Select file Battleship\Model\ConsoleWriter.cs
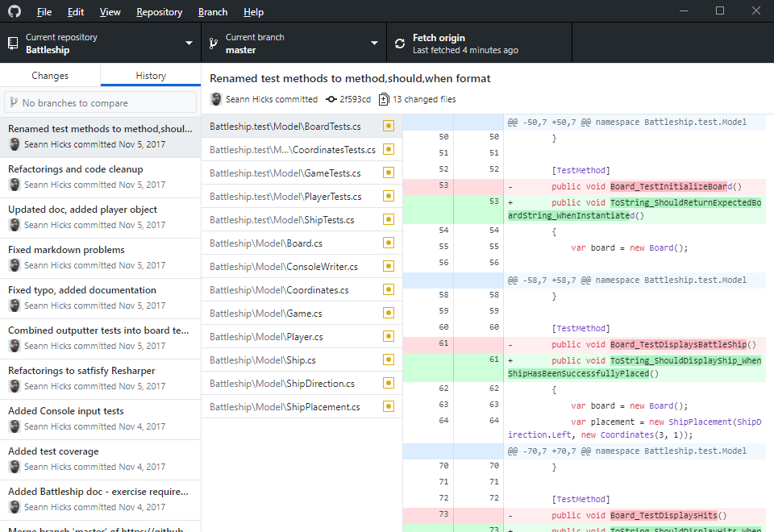Image resolution: width=774 pixels, height=532 pixels. 302,267
